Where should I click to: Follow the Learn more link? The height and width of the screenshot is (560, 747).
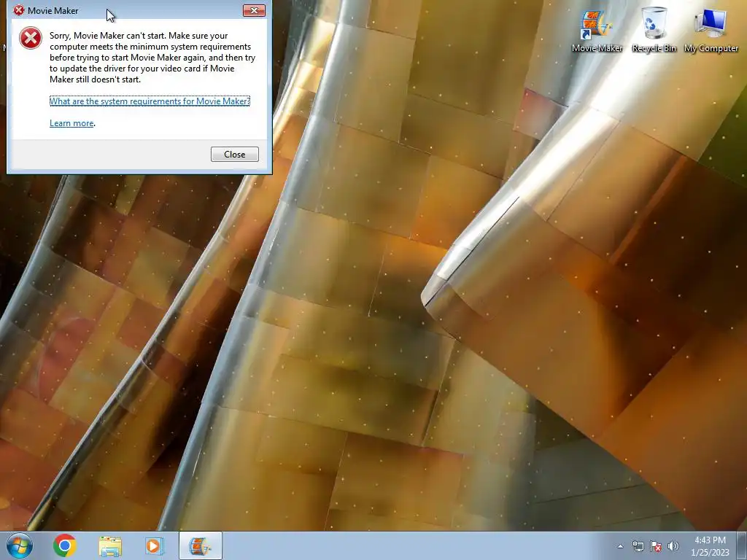[x=71, y=123]
